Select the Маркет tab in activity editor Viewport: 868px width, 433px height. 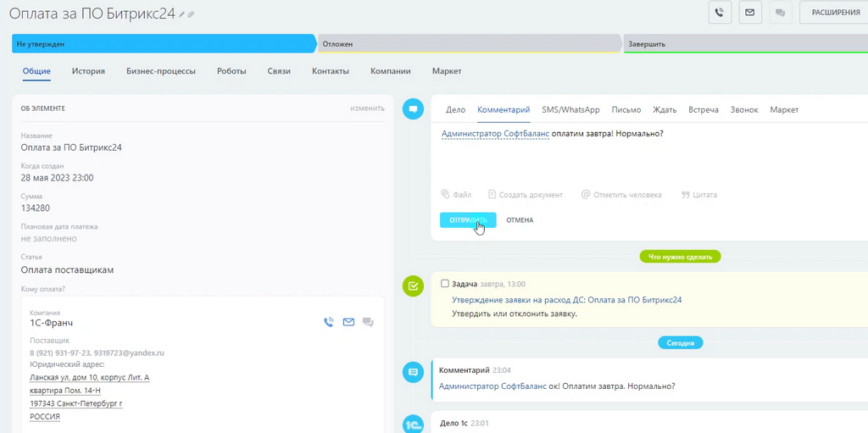pos(784,109)
